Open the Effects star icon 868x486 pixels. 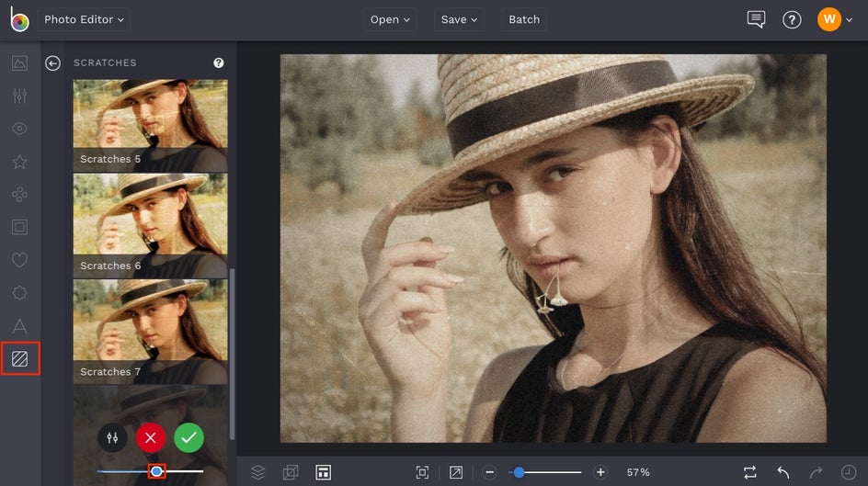tap(19, 162)
